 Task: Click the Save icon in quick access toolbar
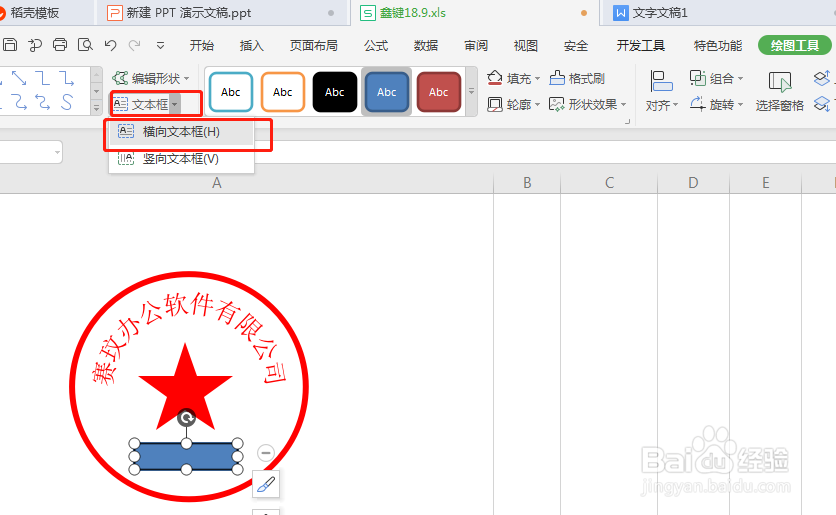[x=10, y=45]
